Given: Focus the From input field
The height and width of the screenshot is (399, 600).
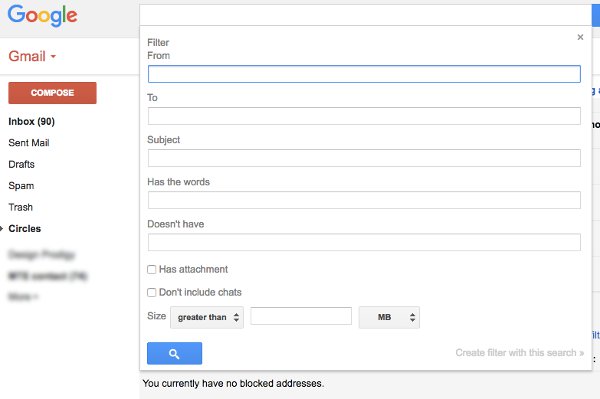Looking at the screenshot, I should click(364, 74).
